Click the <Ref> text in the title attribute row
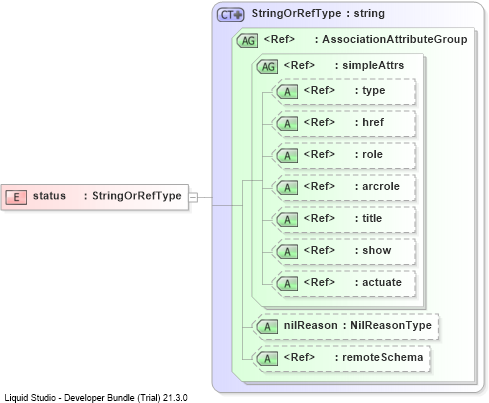 click(x=319, y=218)
